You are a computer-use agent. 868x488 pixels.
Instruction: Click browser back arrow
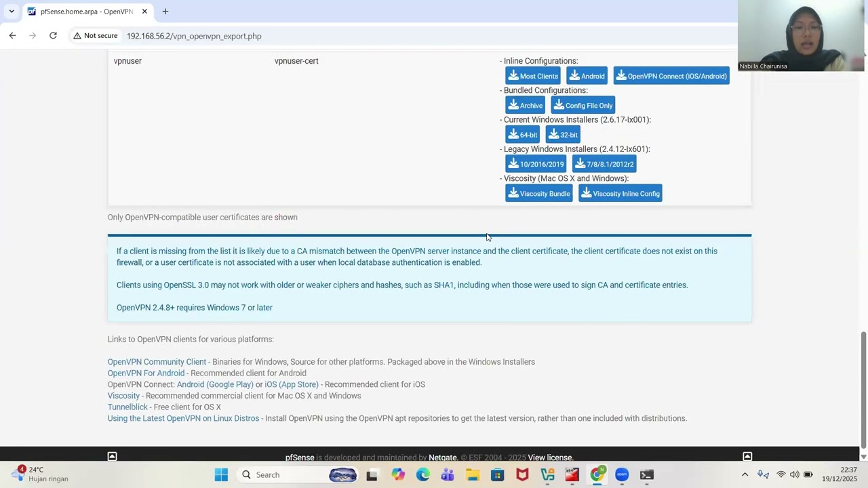point(12,36)
